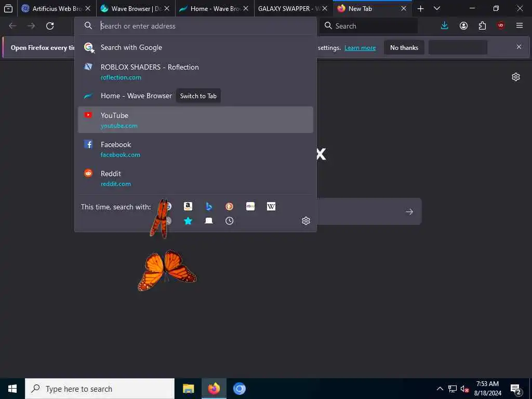This screenshot has width=532, height=399.
Task: Open the Downloads panel
Action: 445,26
